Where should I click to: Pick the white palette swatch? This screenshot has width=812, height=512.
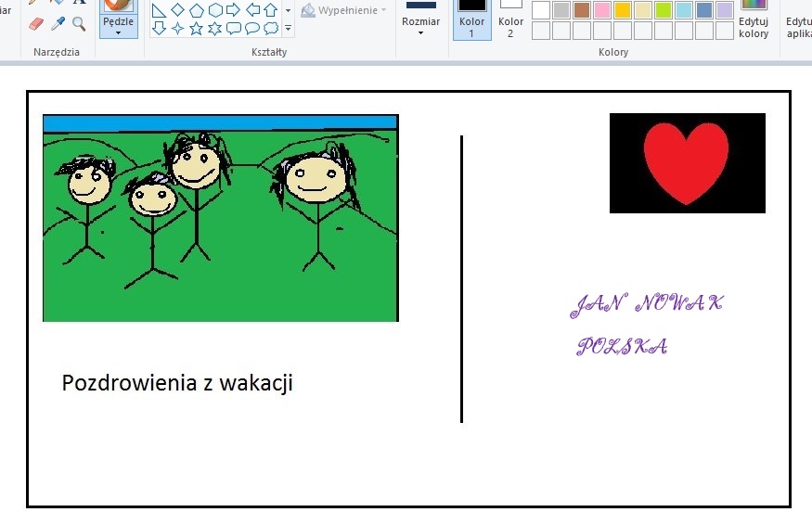pos(541,10)
